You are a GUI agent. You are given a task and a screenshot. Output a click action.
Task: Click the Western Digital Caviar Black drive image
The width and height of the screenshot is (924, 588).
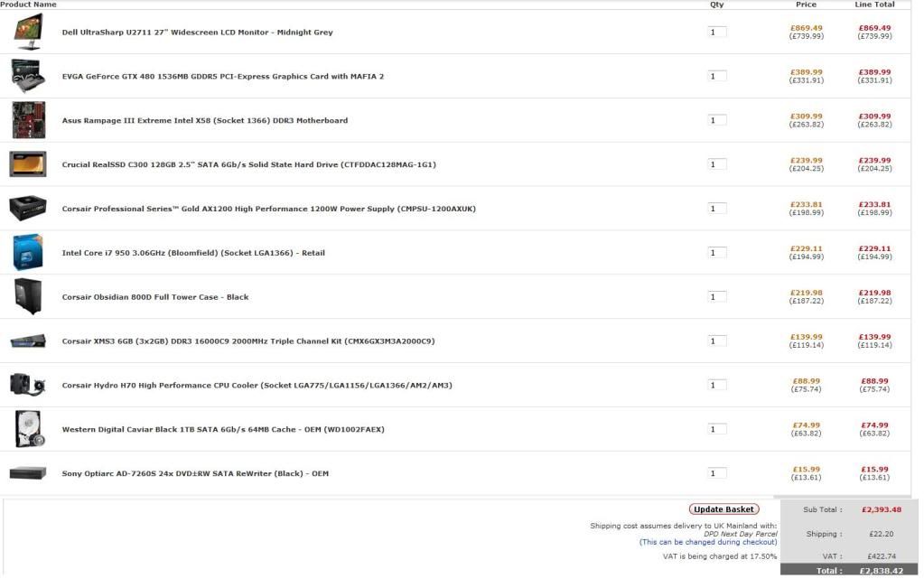click(28, 429)
